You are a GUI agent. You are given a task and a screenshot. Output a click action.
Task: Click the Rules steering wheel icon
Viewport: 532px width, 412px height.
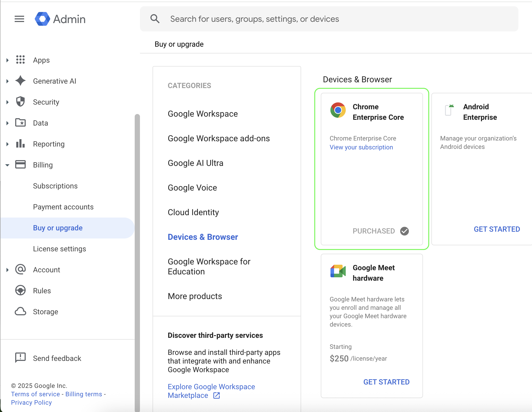click(20, 290)
